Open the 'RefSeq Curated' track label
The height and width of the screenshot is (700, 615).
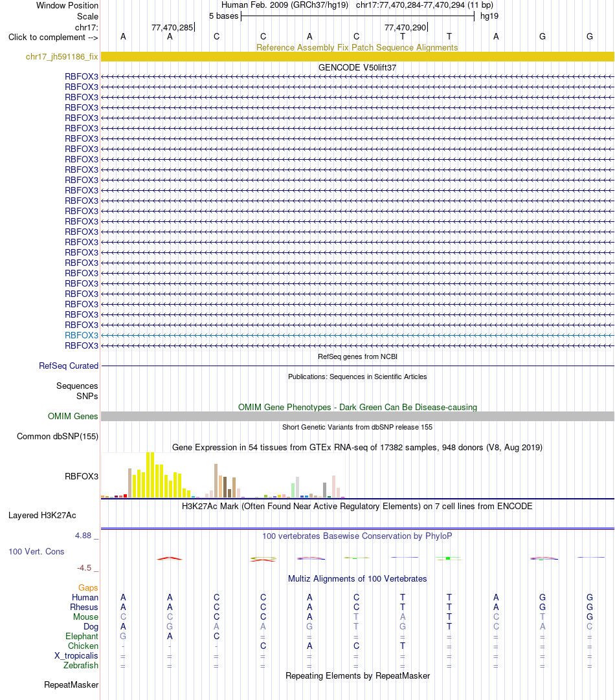click(x=69, y=366)
